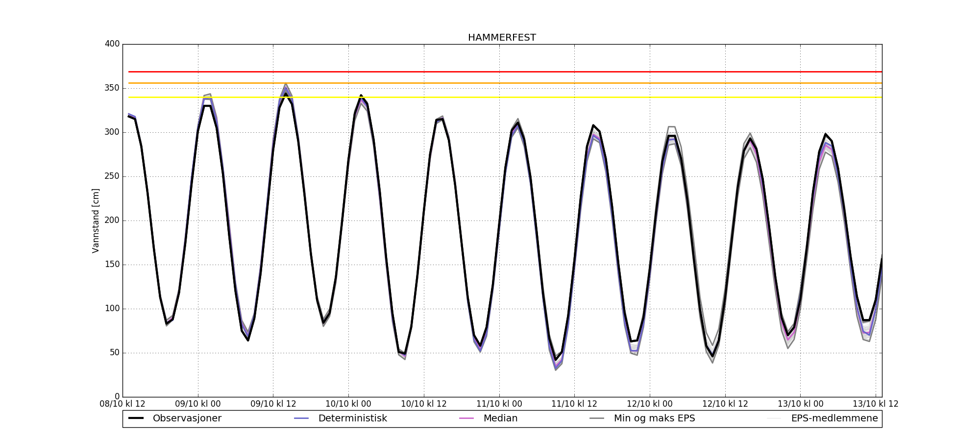The height and width of the screenshot is (441, 980).
Task: Click the 10/10 kl 00 x-axis tick label
Action: pyautogui.click(x=348, y=404)
